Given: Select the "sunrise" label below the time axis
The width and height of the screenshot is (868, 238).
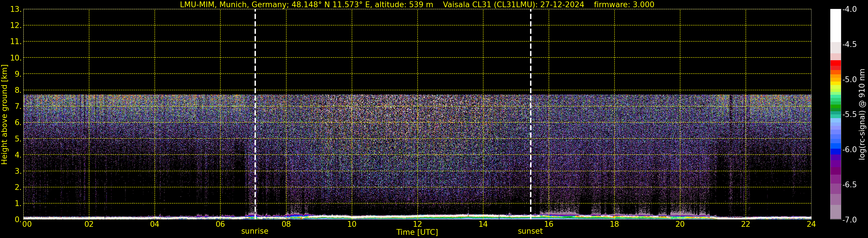Looking at the screenshot, I should coord(255,231).
